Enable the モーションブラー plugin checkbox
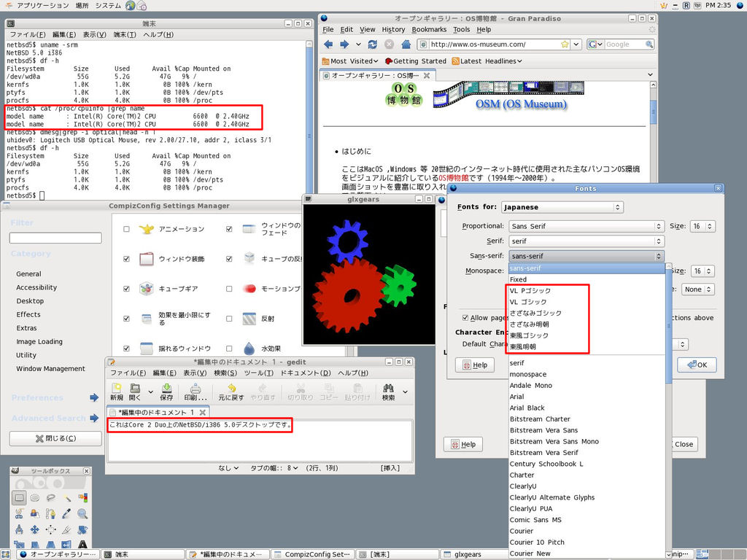 229,289
